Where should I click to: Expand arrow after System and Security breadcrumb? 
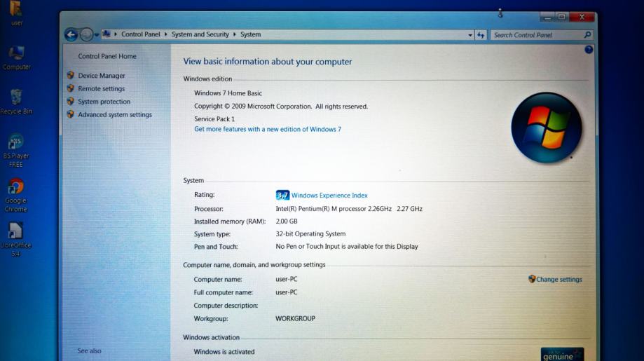pyautogui.click(x=235, y=34)
